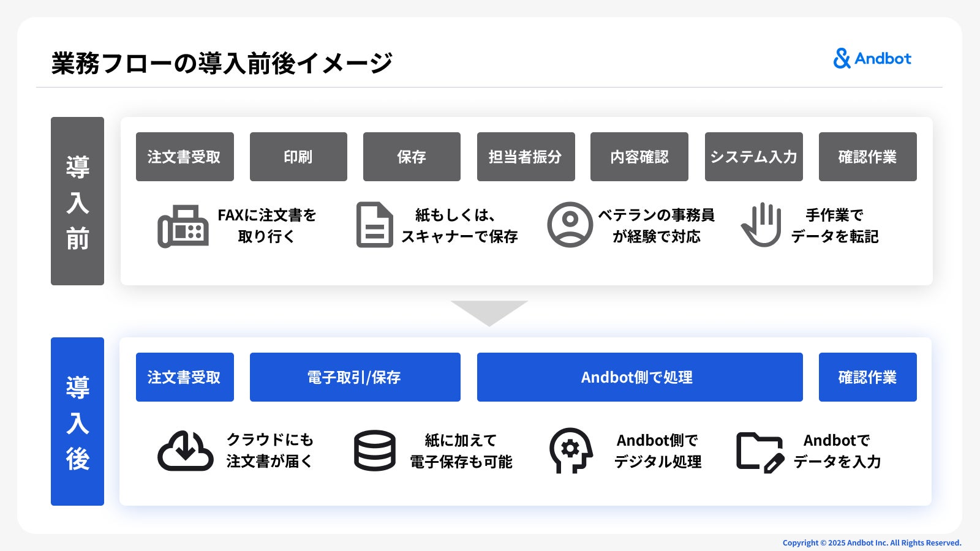This screenshot has width=980, height=551.
Task: Click the blue 導入後 label
Action: [77, 421]
